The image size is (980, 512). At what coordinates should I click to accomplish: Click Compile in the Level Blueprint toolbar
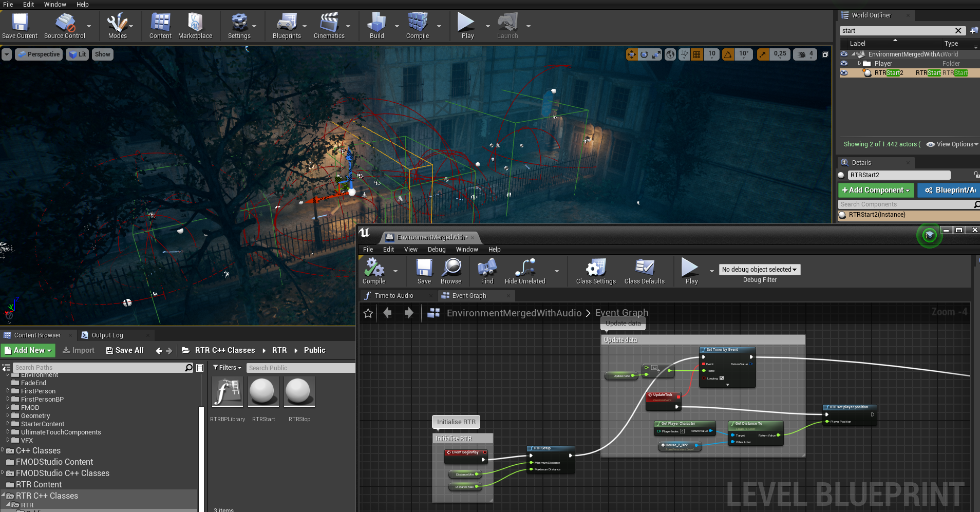(374, 271)
